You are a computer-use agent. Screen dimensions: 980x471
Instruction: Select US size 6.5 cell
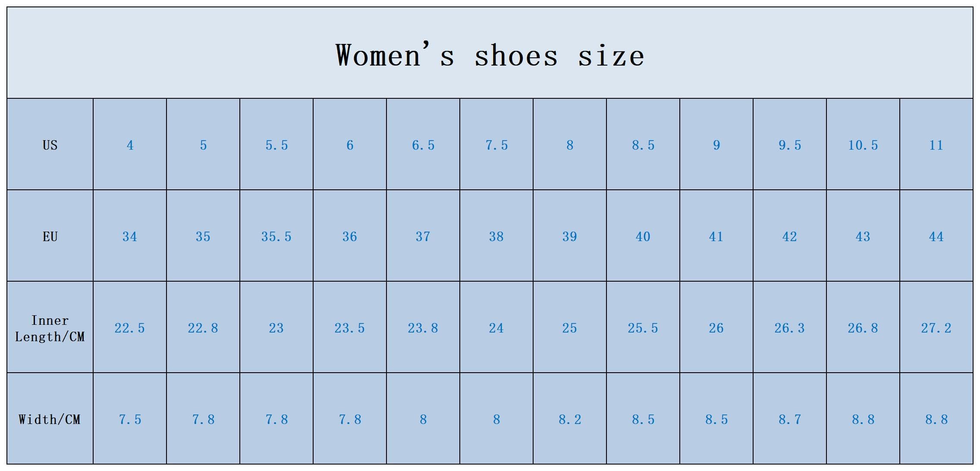tap(423, 145)
